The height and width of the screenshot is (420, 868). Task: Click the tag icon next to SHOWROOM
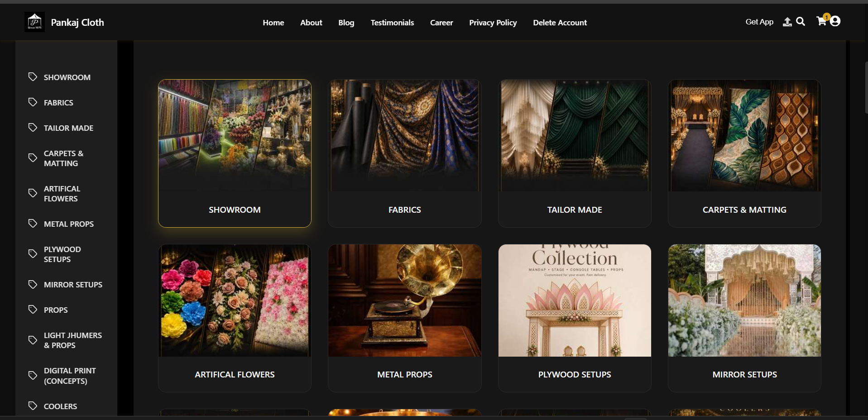point(33,76)
